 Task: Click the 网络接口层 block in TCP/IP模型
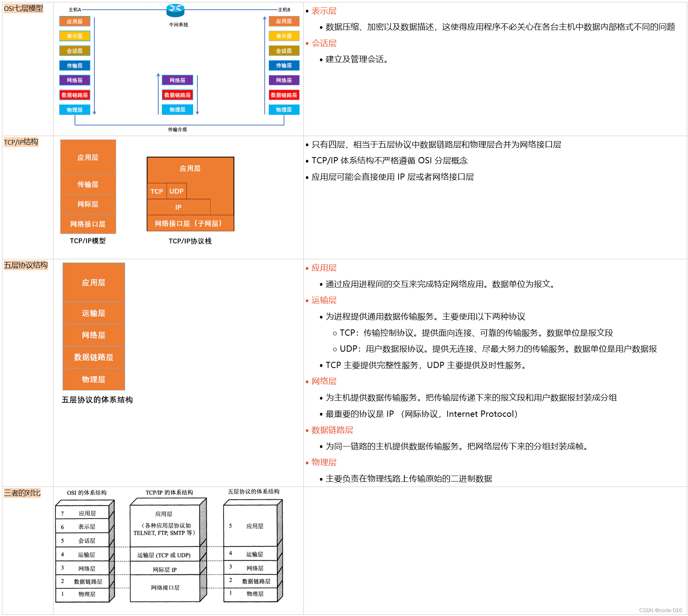pyautogui.click(x=88, y=224)
